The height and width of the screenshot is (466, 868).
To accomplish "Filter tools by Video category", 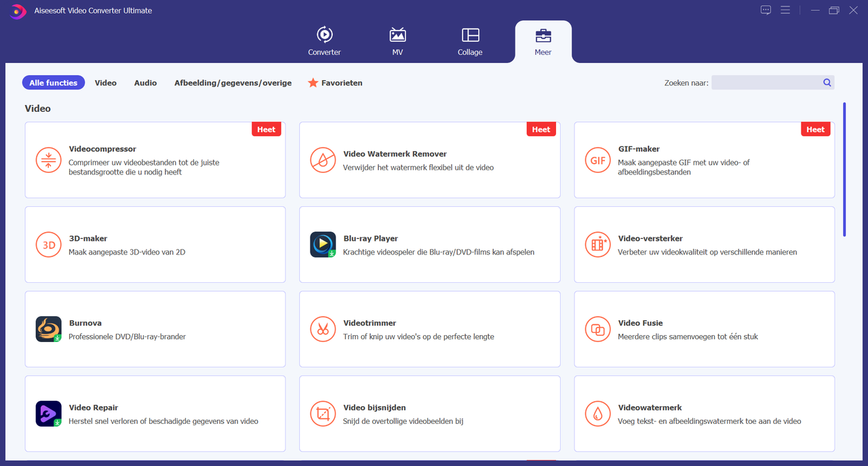I will (x=106, y=83).
